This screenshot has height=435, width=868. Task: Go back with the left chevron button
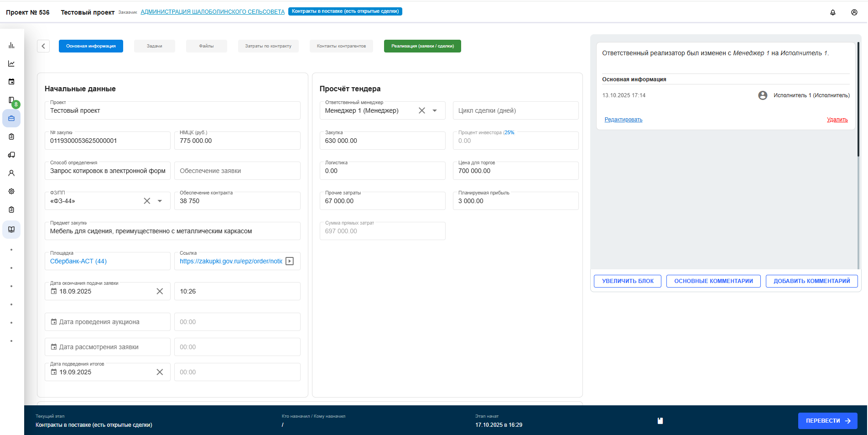[x=43, y=46]
